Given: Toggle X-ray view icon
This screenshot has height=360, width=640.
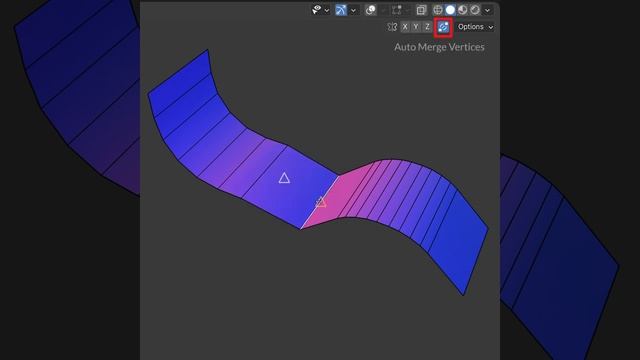Looking at the screenshot, I should [421, 10].
